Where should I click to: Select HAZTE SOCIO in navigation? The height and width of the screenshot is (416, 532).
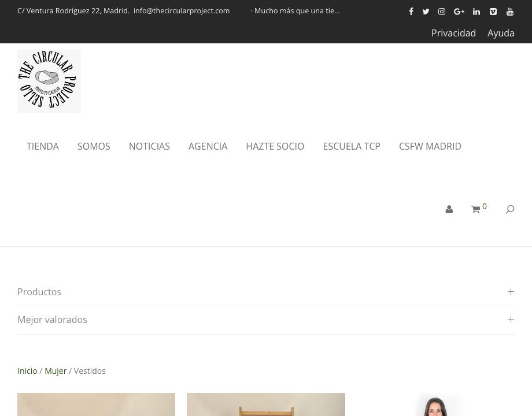coord(275,146)
